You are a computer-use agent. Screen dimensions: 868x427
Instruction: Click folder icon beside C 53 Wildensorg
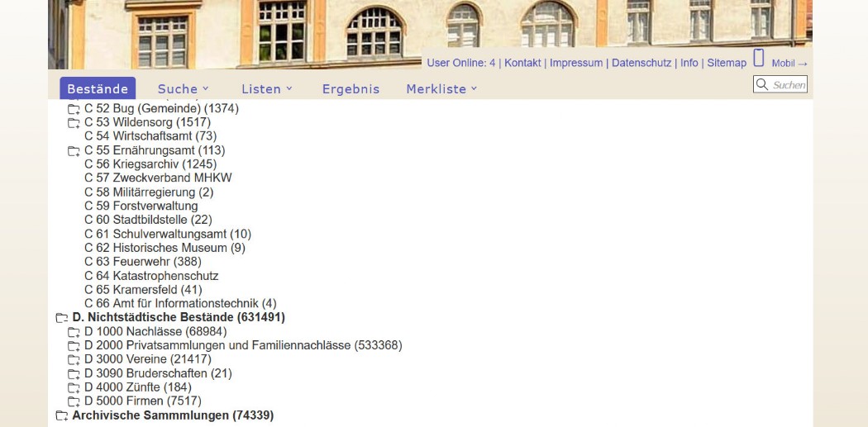click(x=73, y=123)
